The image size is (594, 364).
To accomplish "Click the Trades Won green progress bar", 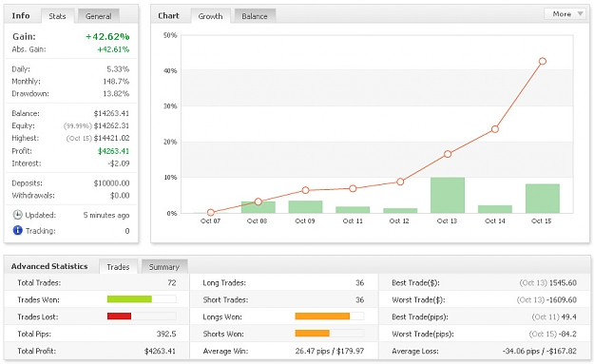I will pyautogui.click(x=129, y=299).
